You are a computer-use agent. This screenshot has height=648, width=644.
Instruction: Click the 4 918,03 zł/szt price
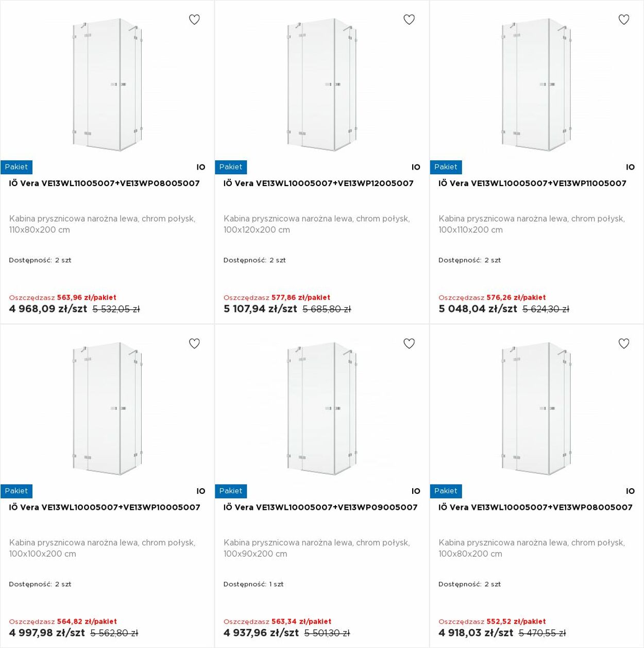pos(476,633)
